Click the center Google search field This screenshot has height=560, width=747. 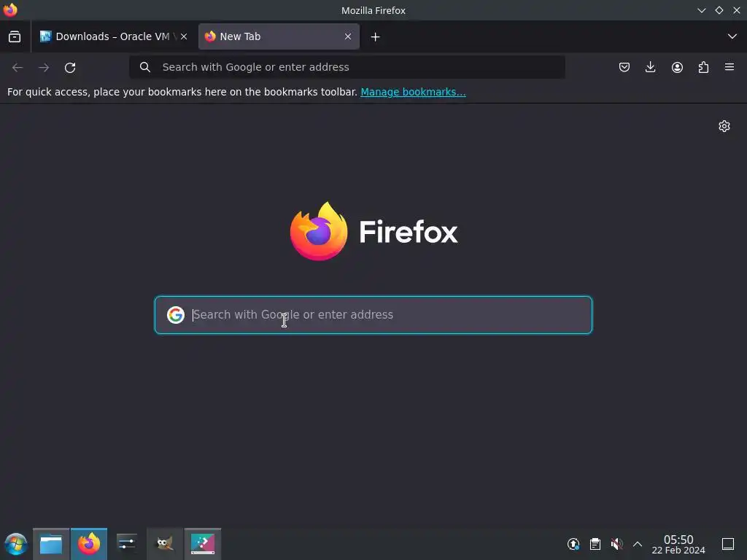coord(373,315)
